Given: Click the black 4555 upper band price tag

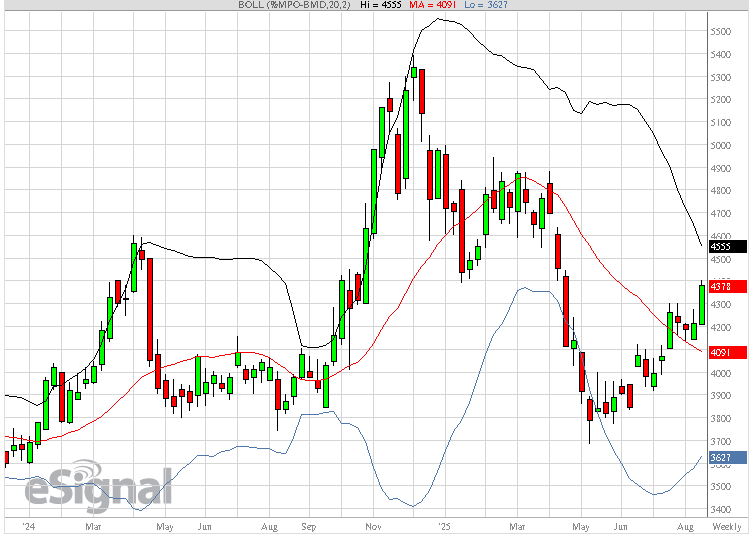Looking at the screenshot, I should 728,247.
